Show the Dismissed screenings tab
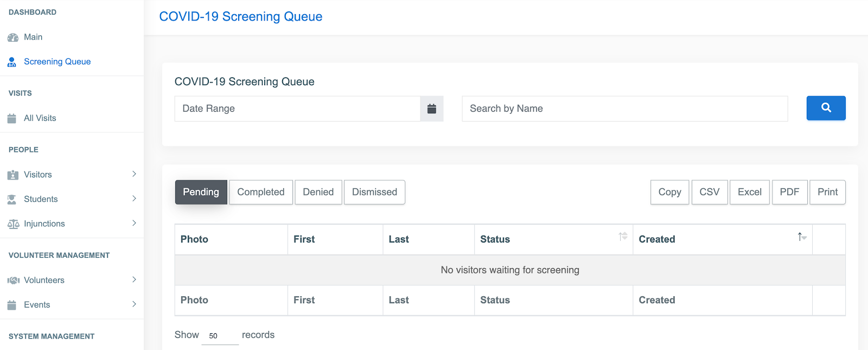 click(x=374, y=192)
